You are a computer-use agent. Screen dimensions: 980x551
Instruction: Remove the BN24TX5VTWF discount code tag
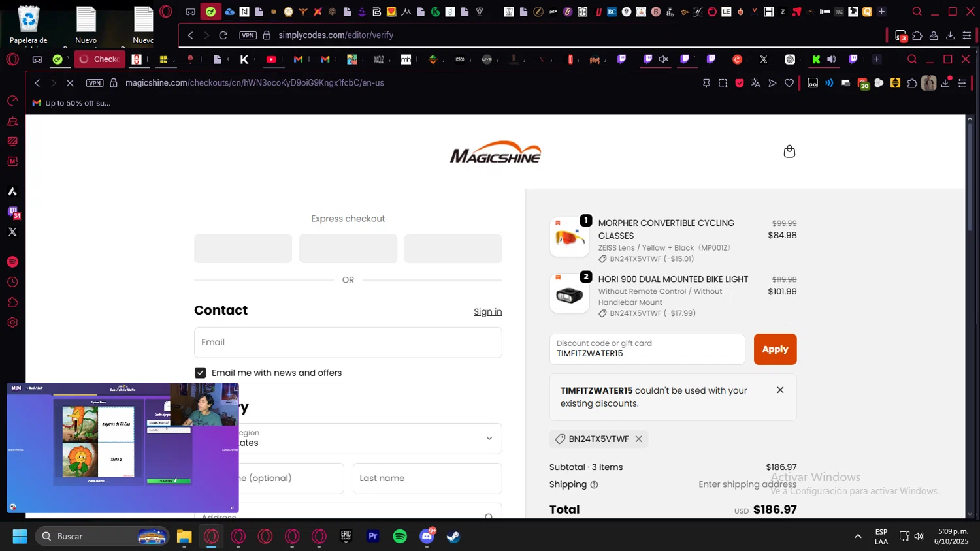[x=639, y=439]
